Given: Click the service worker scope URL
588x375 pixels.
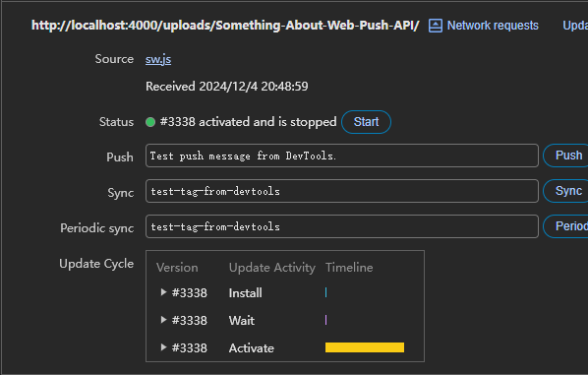Looking at the screenshot, I should (225, 26).
